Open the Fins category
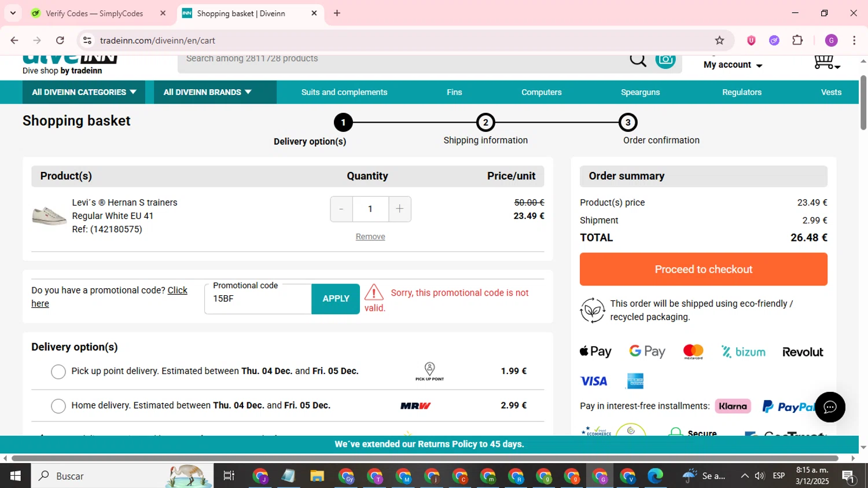 (454, 92)
